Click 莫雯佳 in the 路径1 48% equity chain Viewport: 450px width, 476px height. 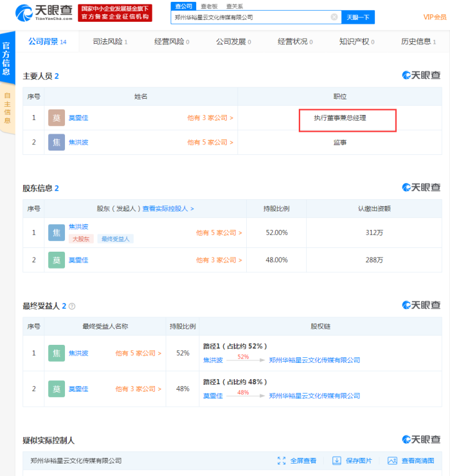[213, 396]
